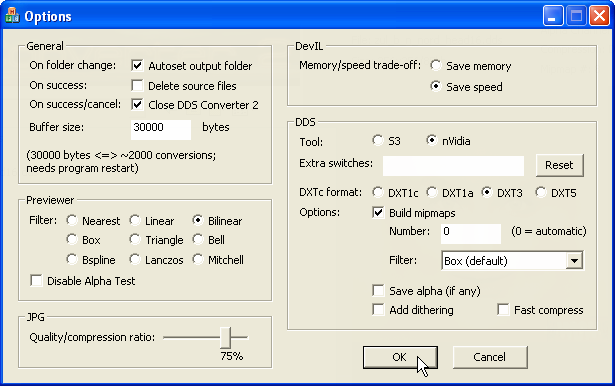Click the Cancel button

coord(490,357)
